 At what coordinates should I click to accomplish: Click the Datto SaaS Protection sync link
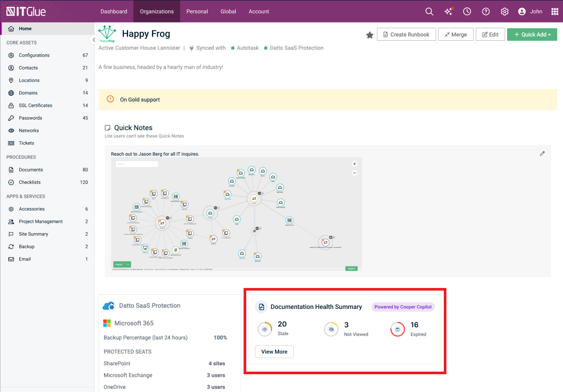point(296,48)
